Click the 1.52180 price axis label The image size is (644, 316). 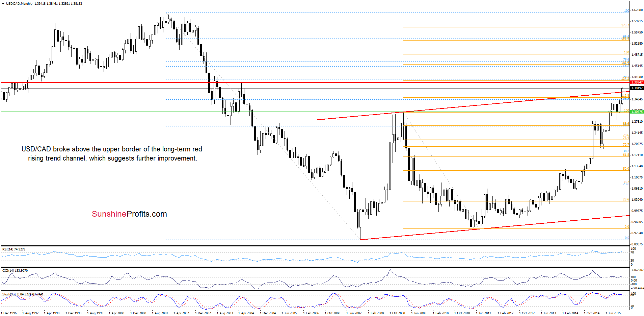(637, 44)
